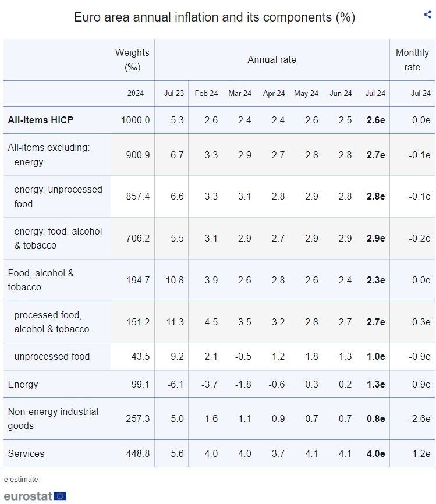The image size is (436, 504).
Task: Click the Energy row label
Action: pos(23,384)
